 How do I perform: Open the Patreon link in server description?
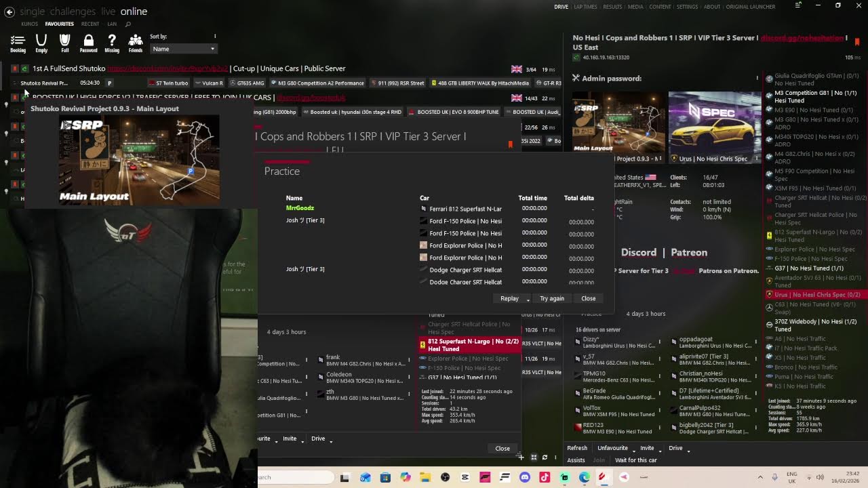point(689,252)
